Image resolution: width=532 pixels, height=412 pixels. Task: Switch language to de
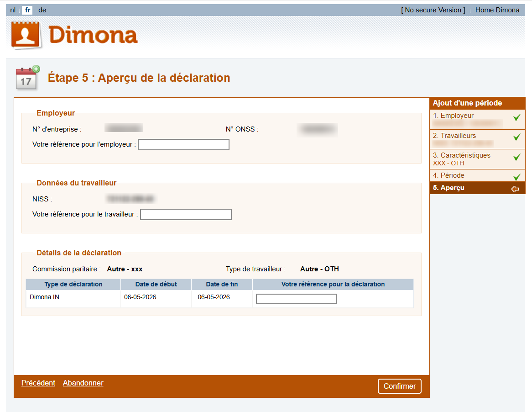click(x=42, y=10)
